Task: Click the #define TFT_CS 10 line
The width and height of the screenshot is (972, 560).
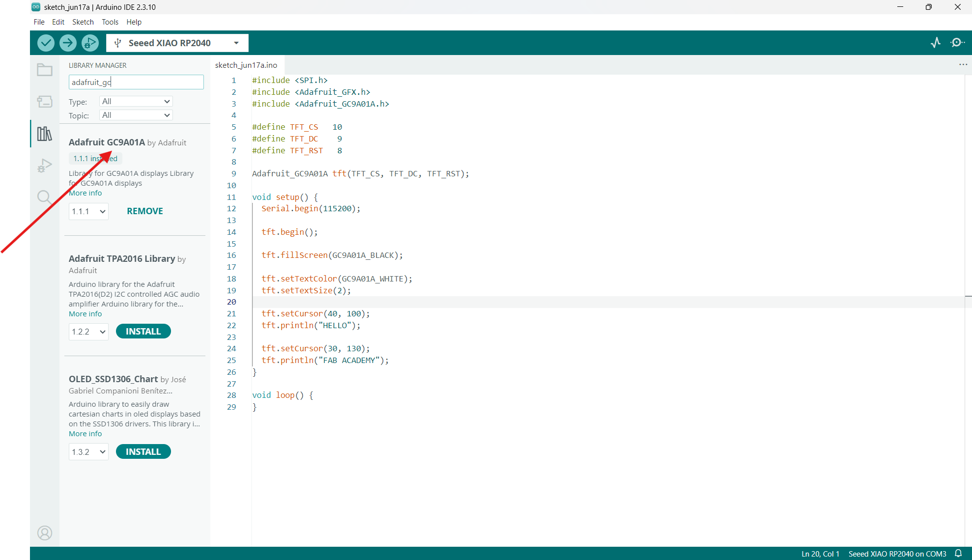Action: (297, 127)
